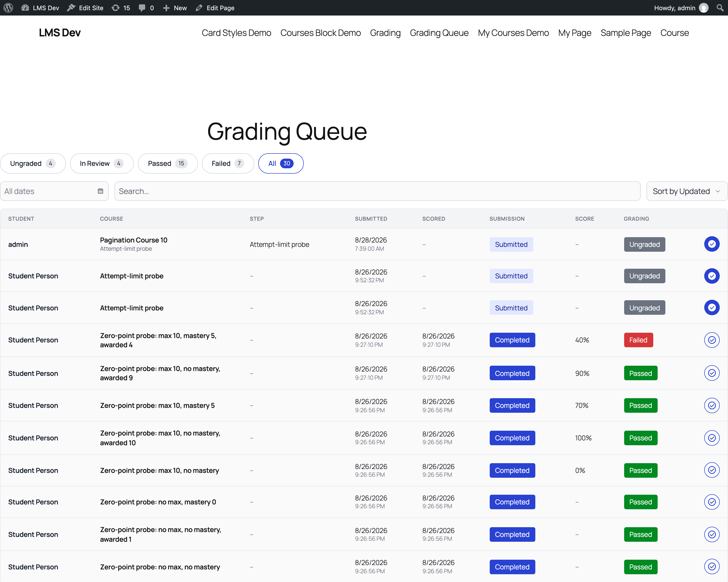Image resolution: width=728 pixels, height=582 pixels.
Task: Click the admin user avatar
Action: pos(704,8)
